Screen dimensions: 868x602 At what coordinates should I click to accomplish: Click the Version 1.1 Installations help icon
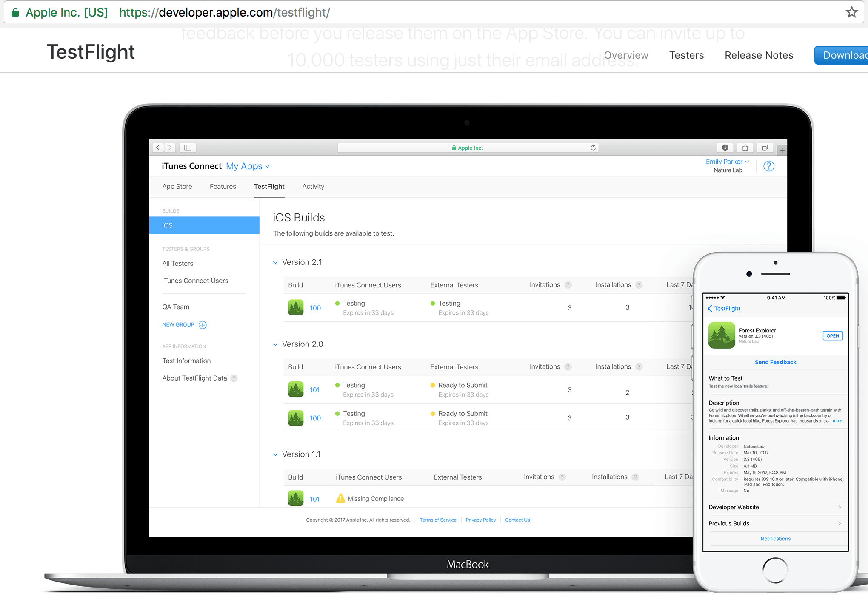click(635, 477)
